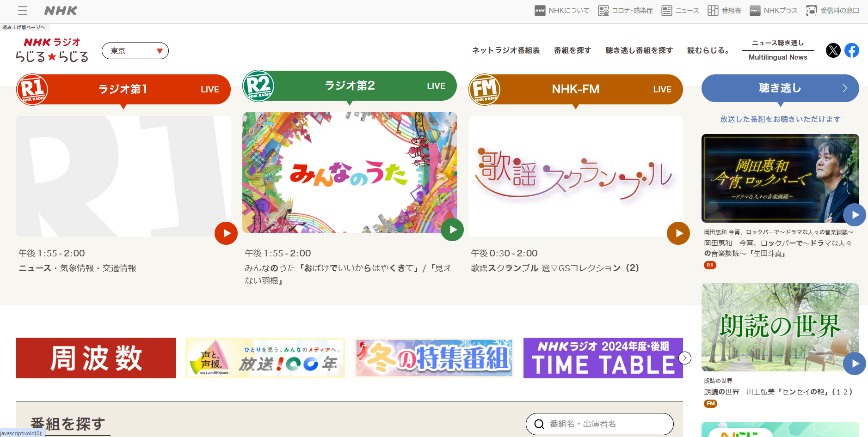Open the TIME TABLE purple banner

(x=603, y=358)
